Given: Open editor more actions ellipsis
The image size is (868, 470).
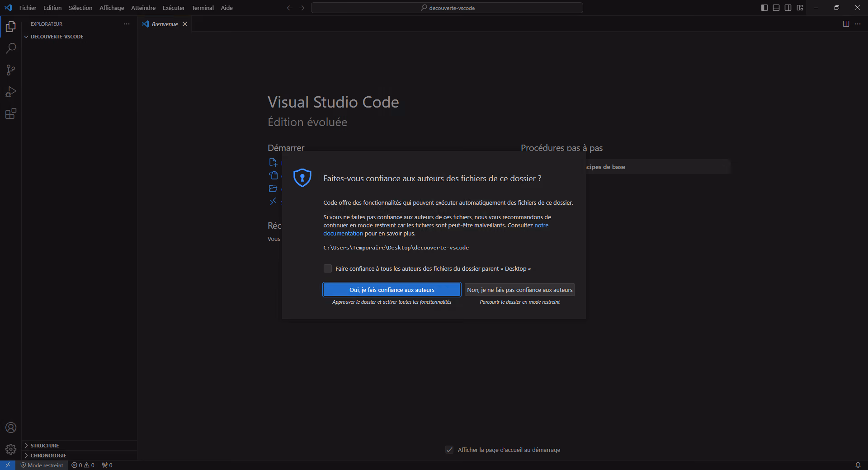Looking at the screenshot, I should point(858,24).
